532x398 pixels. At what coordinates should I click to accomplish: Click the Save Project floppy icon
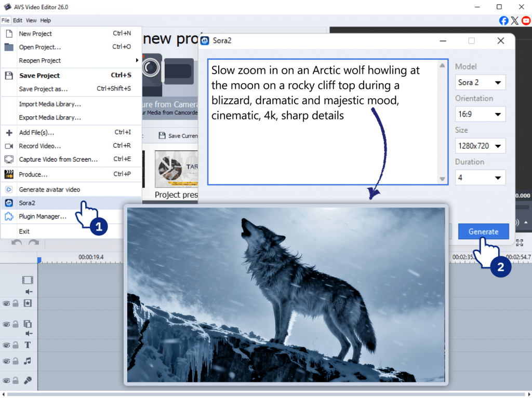(x=9, y=75)
